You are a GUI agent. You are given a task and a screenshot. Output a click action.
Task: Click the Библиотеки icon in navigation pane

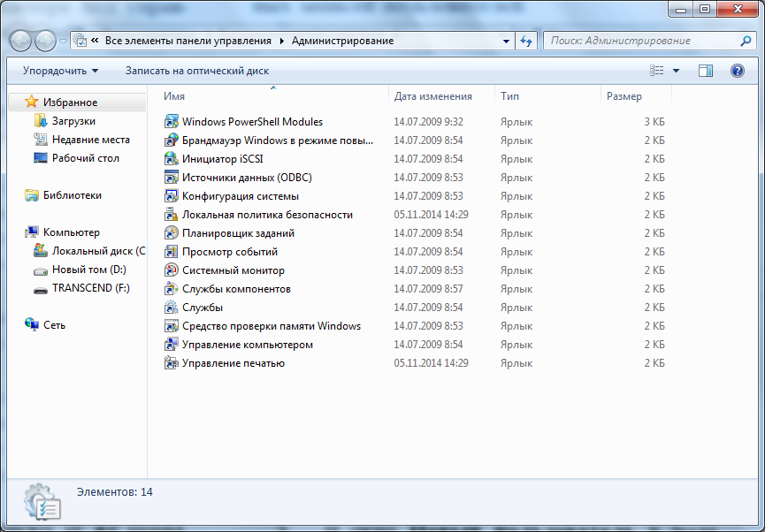[x=32, y=195]
